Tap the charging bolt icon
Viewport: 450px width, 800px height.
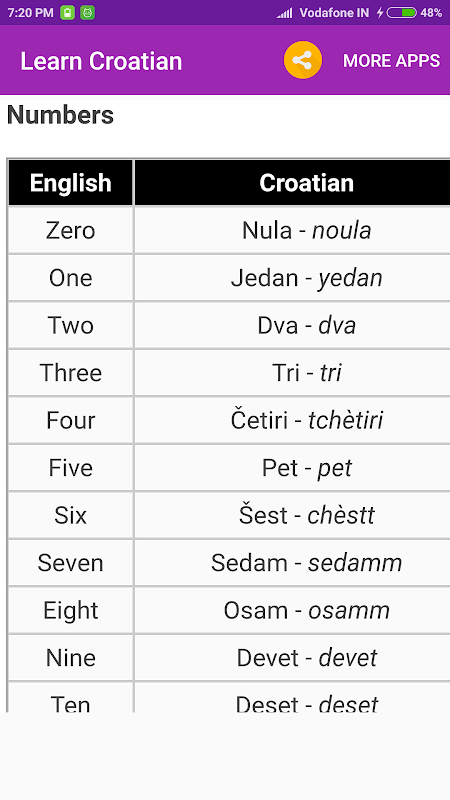[x=380, y=13]
